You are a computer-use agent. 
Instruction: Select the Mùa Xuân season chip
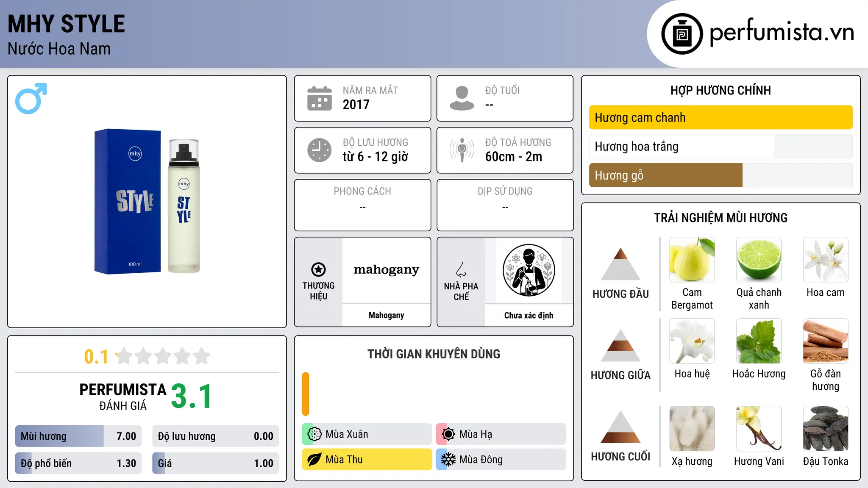tap(367, 434)
